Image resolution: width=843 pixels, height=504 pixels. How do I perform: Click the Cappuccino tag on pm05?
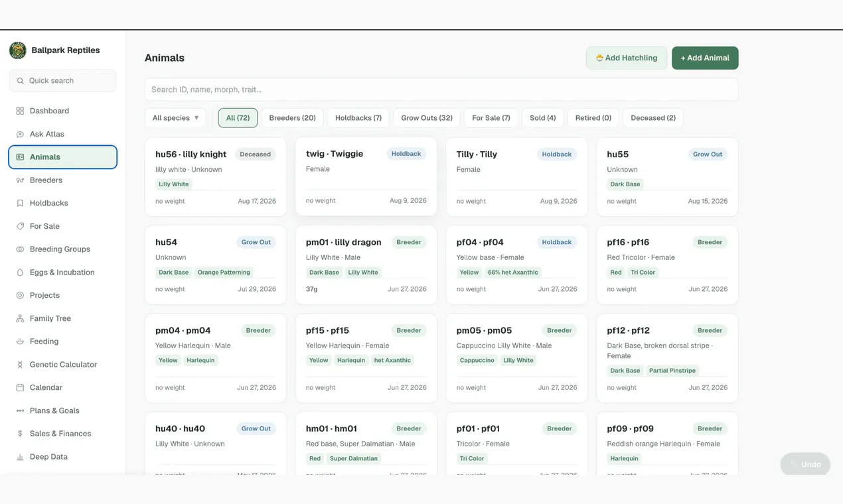tap(477, 361)
